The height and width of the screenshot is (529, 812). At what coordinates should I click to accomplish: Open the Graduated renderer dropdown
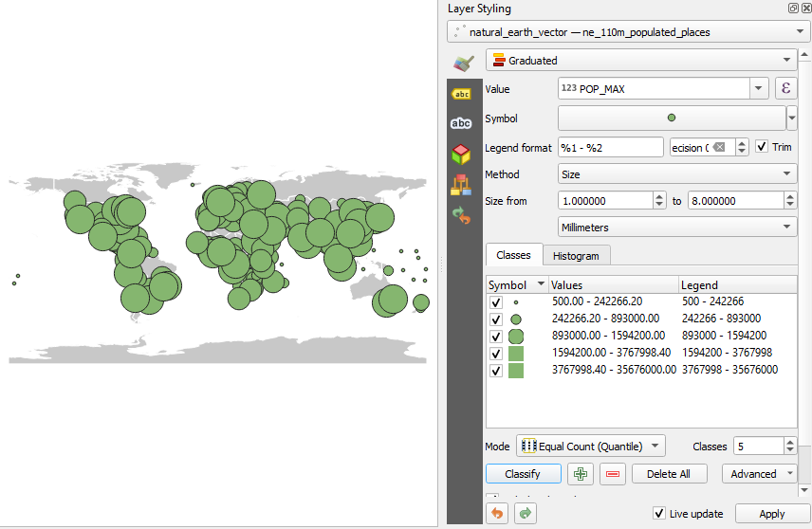click(641, 60)
